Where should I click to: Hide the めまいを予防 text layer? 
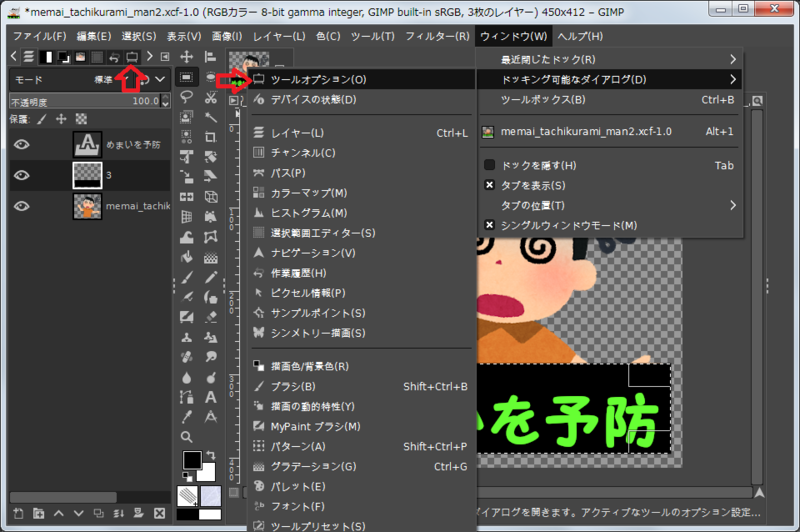[x=21, y=144]
